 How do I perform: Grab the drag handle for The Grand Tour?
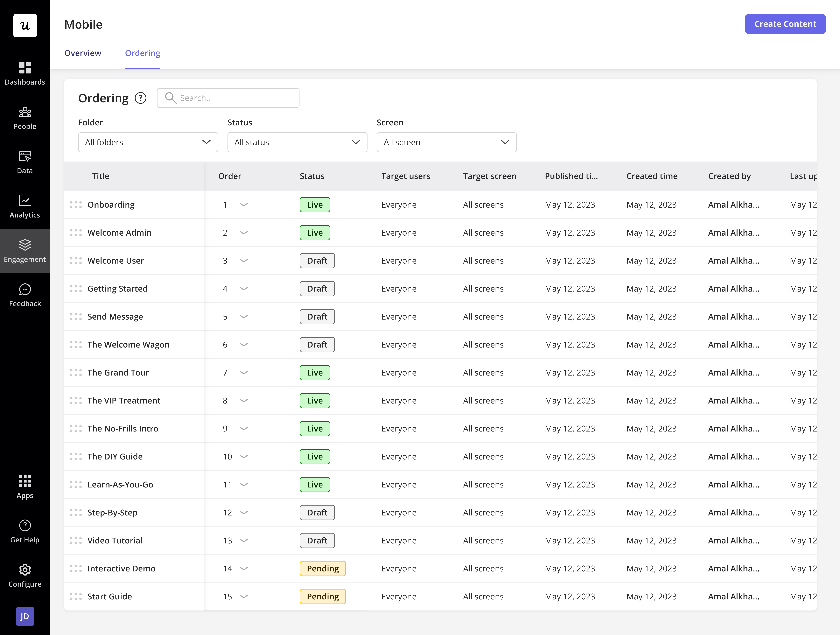click(x=76, y=373)
